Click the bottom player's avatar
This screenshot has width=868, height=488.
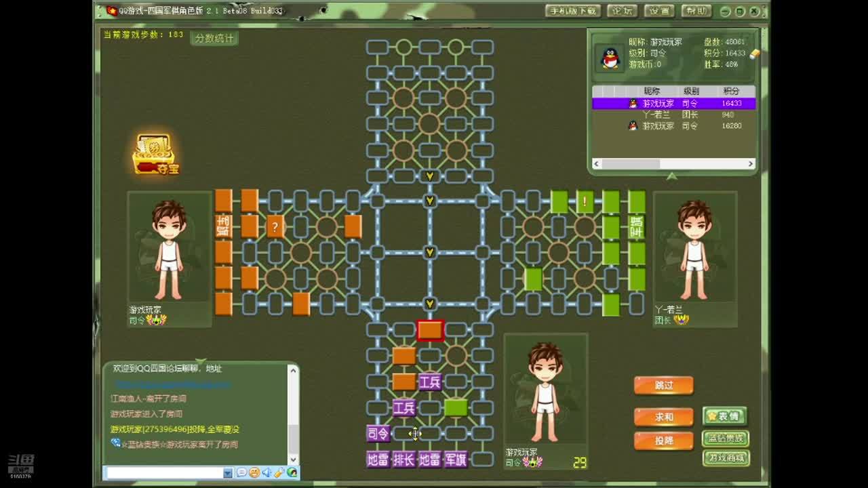546,392
